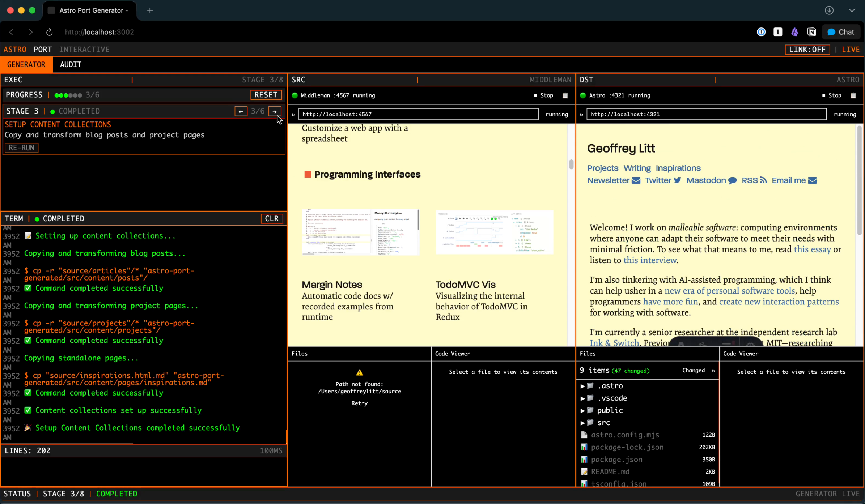The height and width of the screenshot is (504, 865).
Task: Reload the Astro preview at localhost:4321
Action: coord(581,114)
